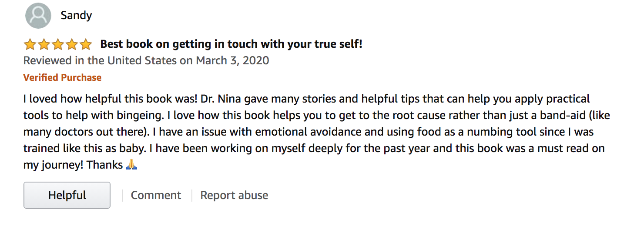Click the sentence 'I loved how helpful this book was!'
644x226 pixels.
click(x=111, y=99)
